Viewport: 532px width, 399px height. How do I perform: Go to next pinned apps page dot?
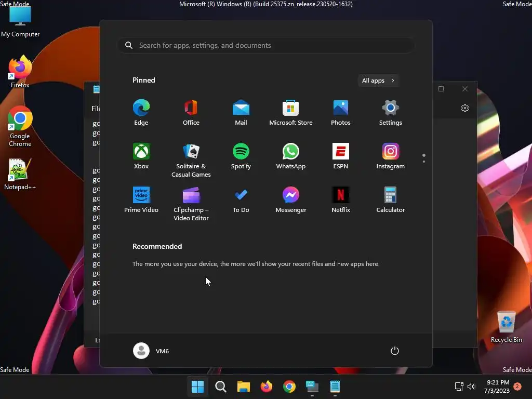(424, 162)
